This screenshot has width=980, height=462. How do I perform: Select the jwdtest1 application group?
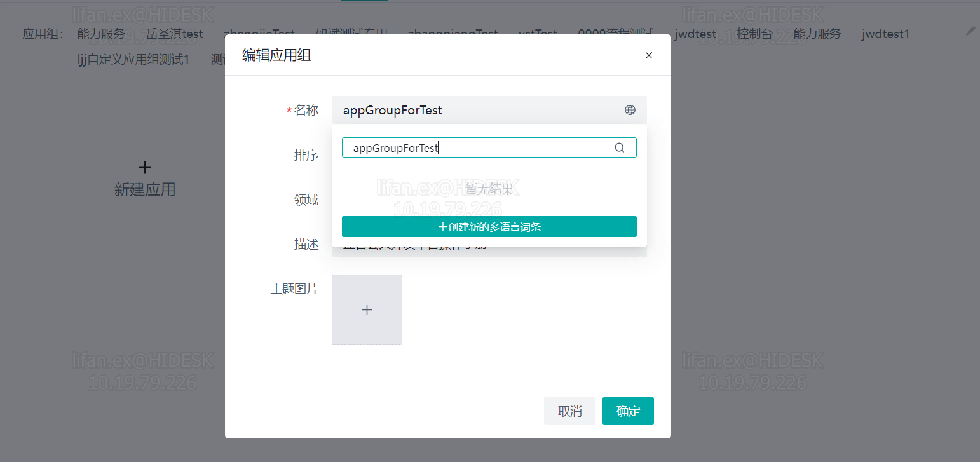[x=885, y=34]
